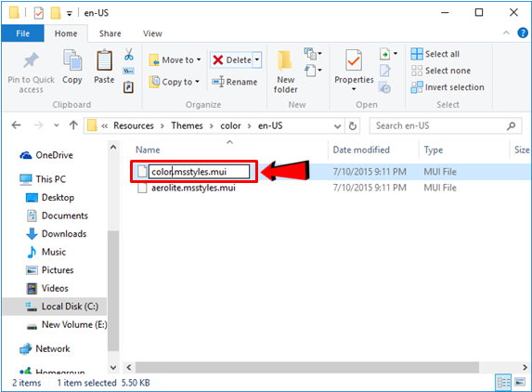Click the Rename button

pyautogui.click(x=235, y=82)
